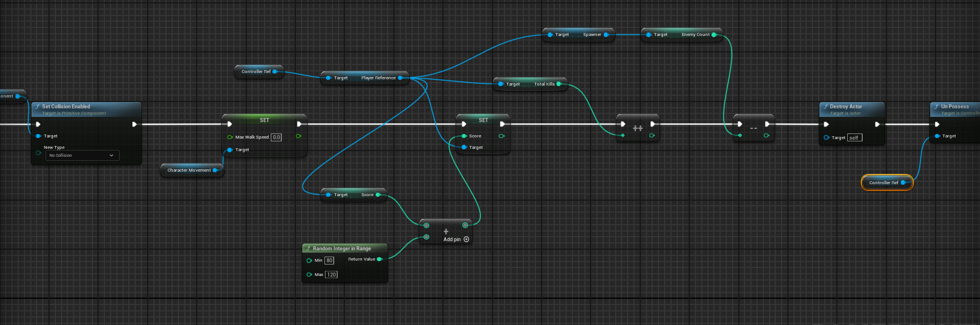
Task: Click Random Integer in Range node title
Action: 341,249
